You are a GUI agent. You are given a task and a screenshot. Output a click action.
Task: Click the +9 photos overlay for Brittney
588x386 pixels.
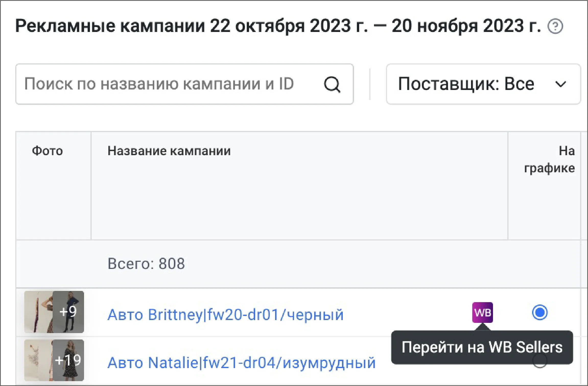pyautogui.click(x=68, y=312)
